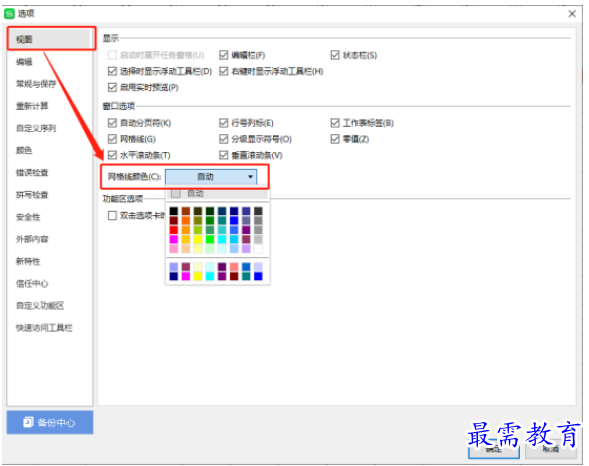
Task: Pick the white swatch in the palette
Action: pyautogui.click(x=258, y=249)
